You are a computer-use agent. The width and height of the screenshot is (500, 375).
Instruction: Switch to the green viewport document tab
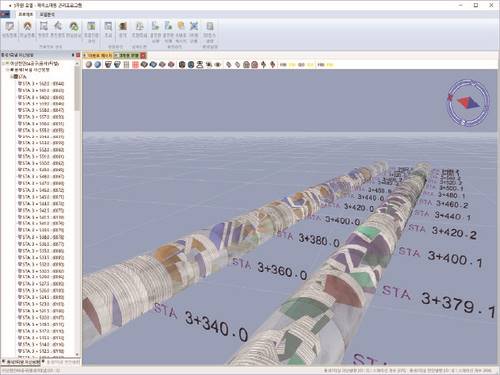pos(129,55)
